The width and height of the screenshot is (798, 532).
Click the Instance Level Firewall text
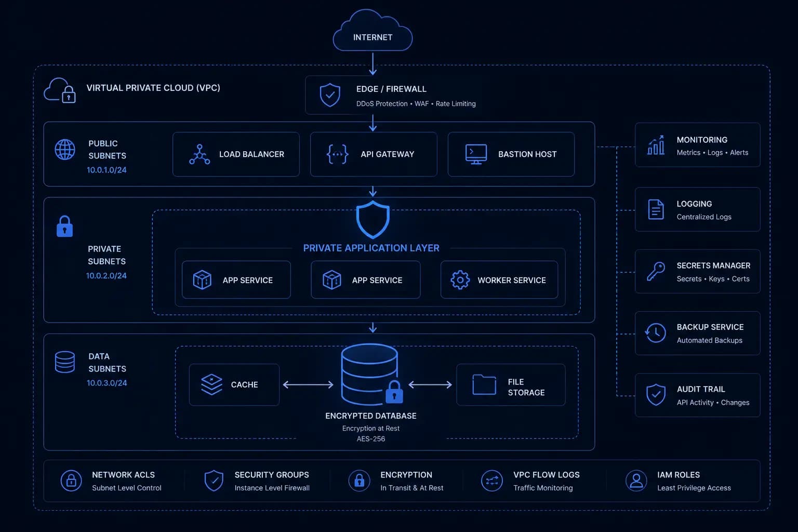click(272, 488)
